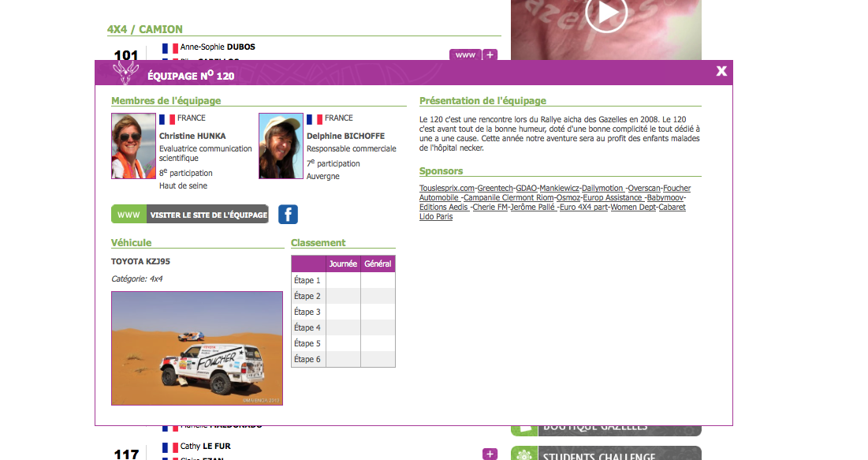The width and height of the screenshot is (868, 460).
Task: Open the Campanile Clermont Riom sponsor link
Action: tap(509, 198)
